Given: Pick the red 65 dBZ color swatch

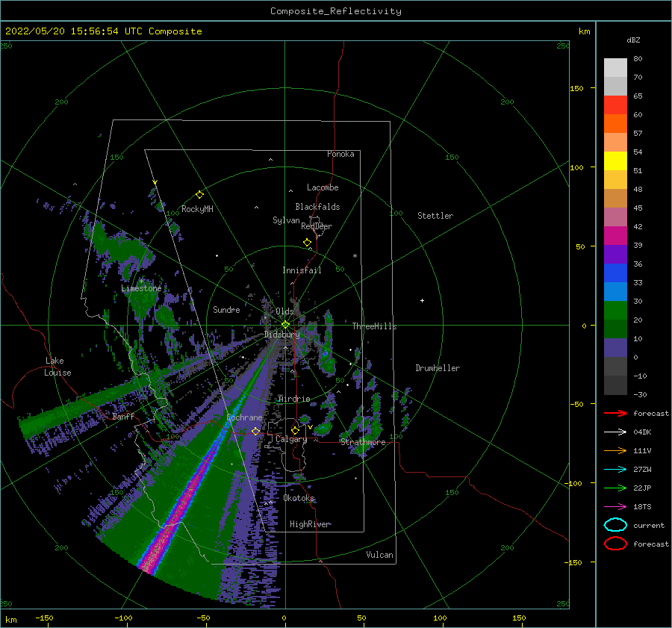Looking at the screenshot, I should (x=615, y=105).
